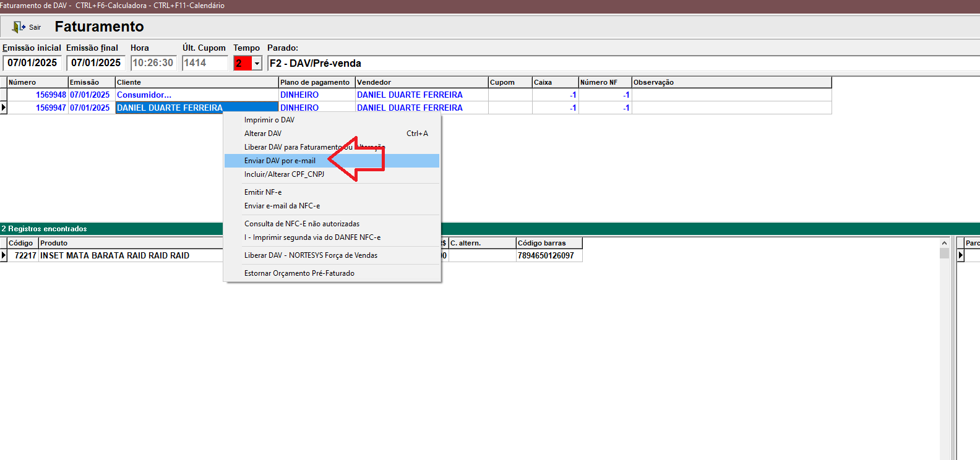Image resolution: width=980 pixels, height=460 pixels.
Task: Click the Sair exit door icon
Action: pyautogui.click(x=18, y=27)
